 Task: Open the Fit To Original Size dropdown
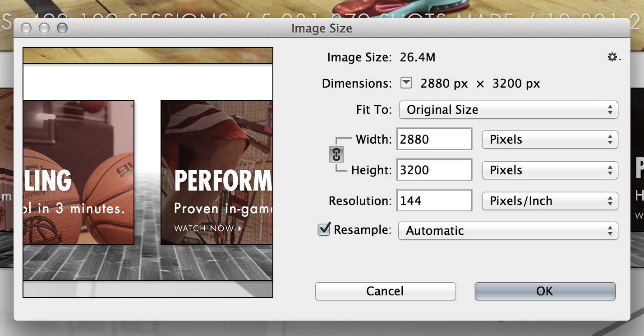[508, 110]
